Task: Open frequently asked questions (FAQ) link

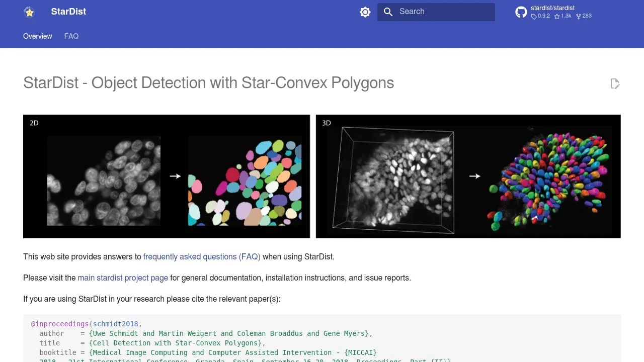Action: pos(202,256)
